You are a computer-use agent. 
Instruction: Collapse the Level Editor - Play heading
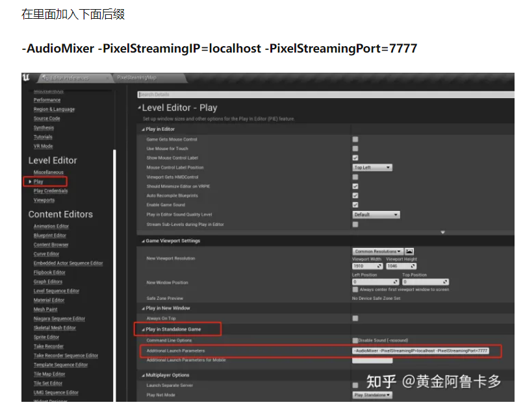(x=140, y=108)
